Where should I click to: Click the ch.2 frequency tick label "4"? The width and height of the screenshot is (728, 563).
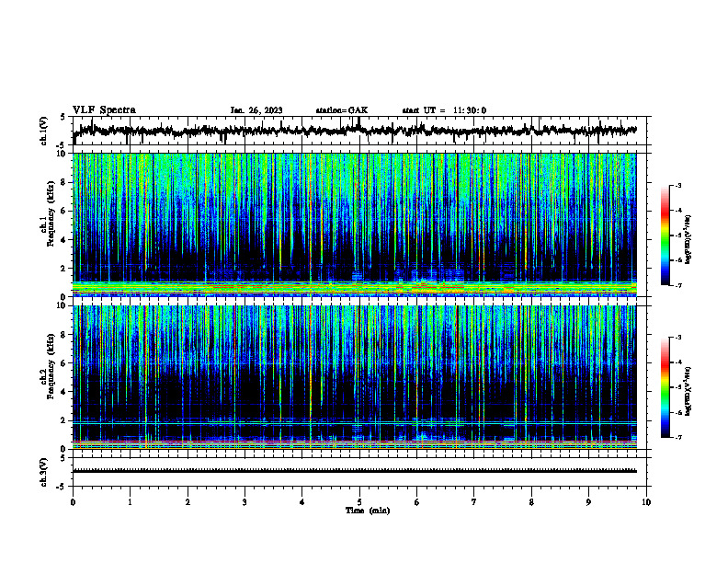pos(64,392)
